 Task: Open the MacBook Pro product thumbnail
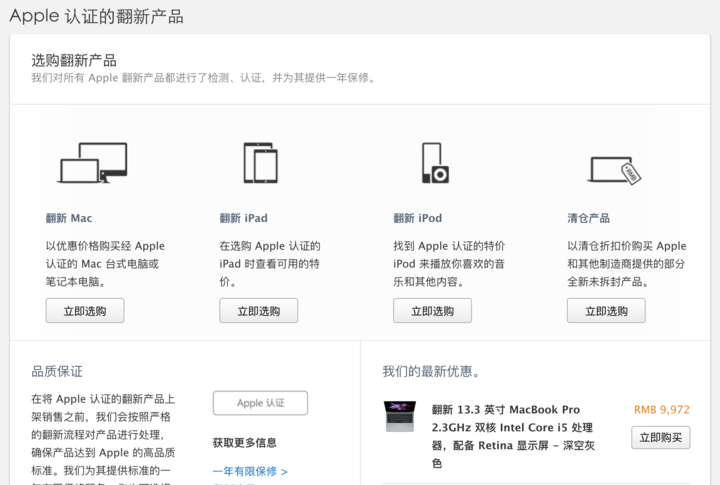399,416
